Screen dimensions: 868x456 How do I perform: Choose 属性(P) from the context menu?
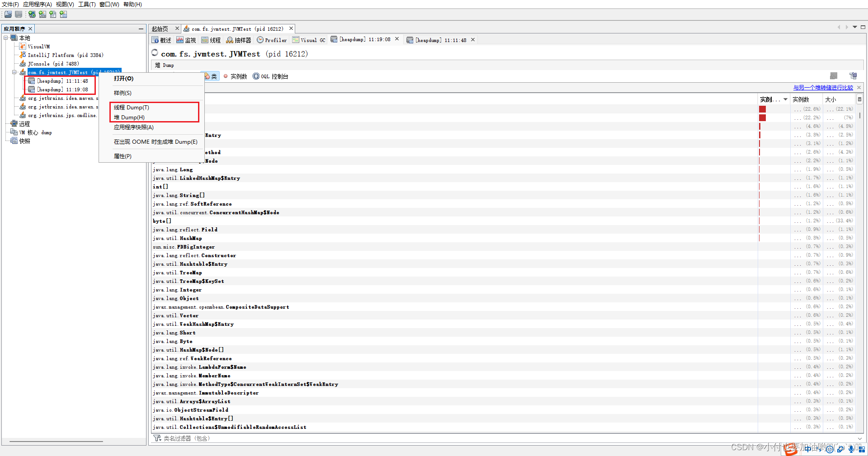(151, 156)
